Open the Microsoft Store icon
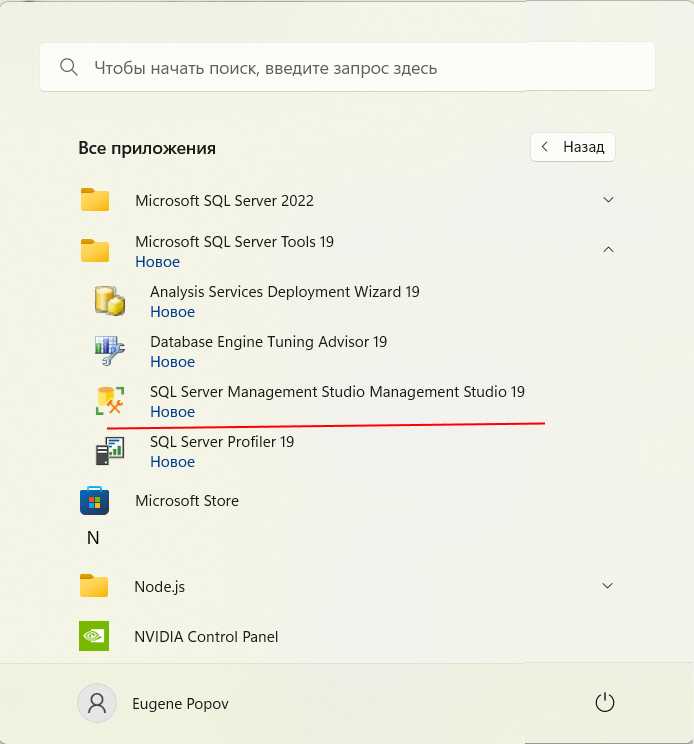Viewport: 694px width, 744px height. (94, 501)
